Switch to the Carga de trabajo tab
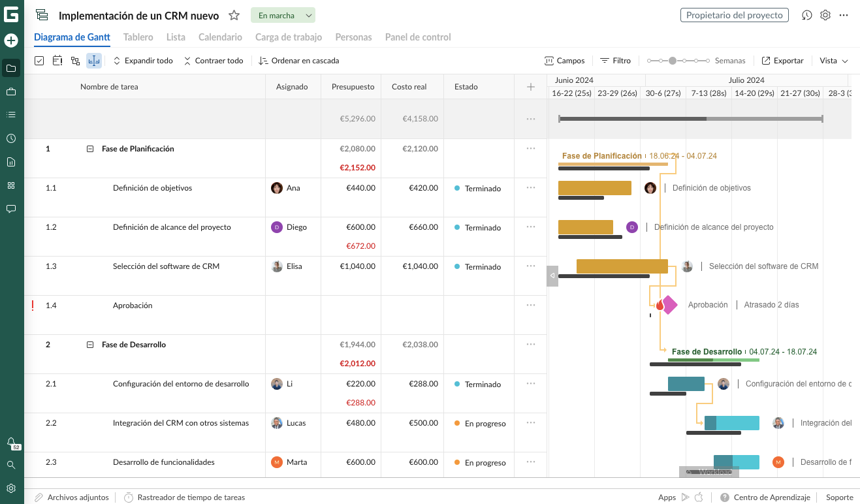 click(288, 37)
